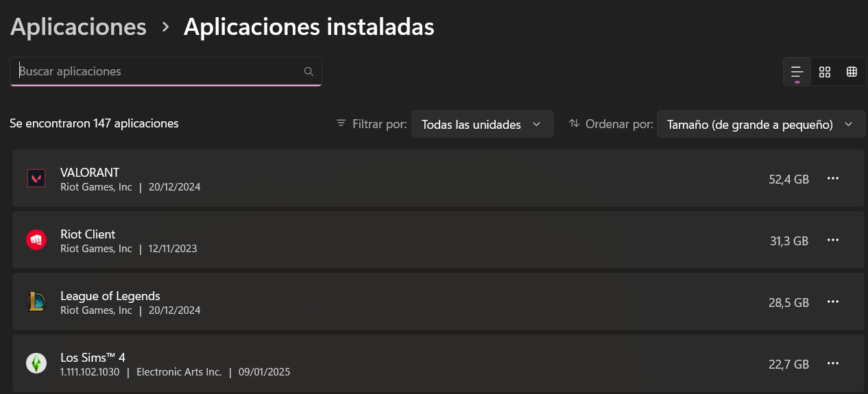Switch to grid view icon

pos(825,71)
